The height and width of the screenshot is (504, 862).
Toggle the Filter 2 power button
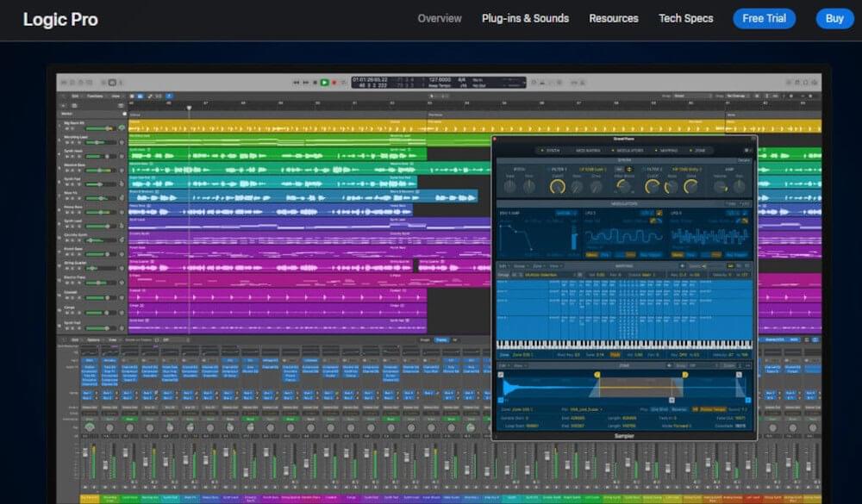643,169
